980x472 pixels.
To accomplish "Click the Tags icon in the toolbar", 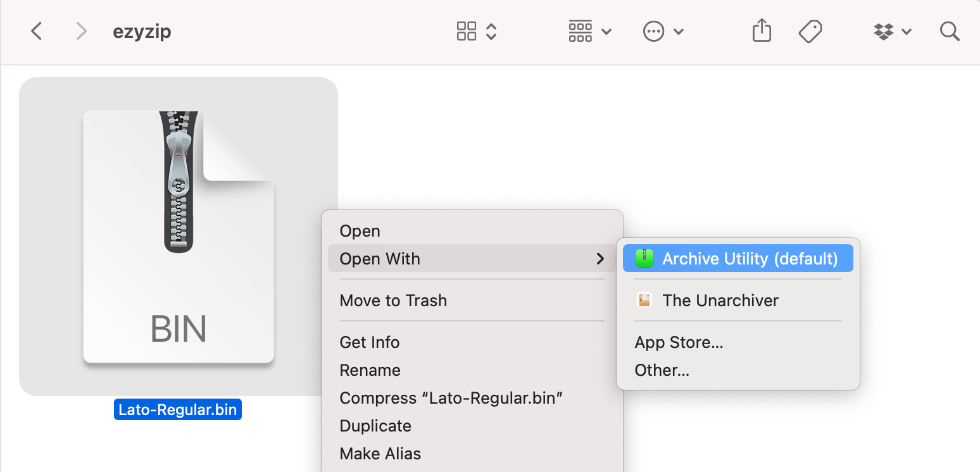I will [x=811, y=30].
